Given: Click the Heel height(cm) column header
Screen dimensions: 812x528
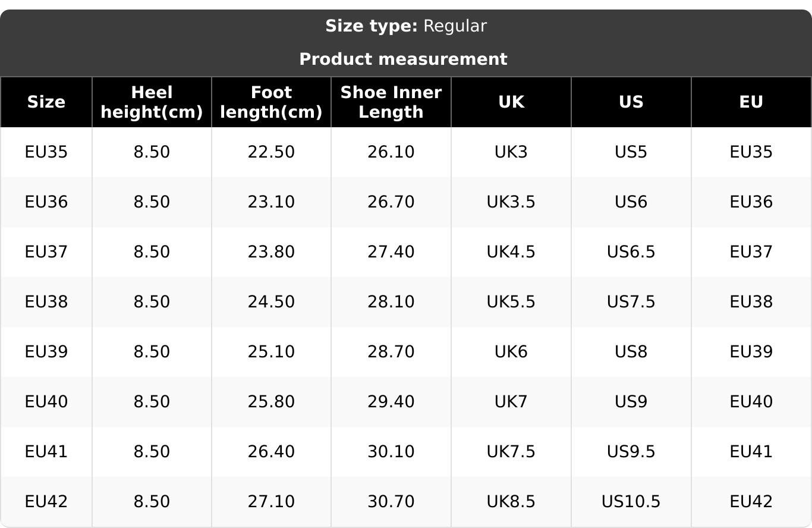Looking at the screenshot, I should [x=152, y=102].
